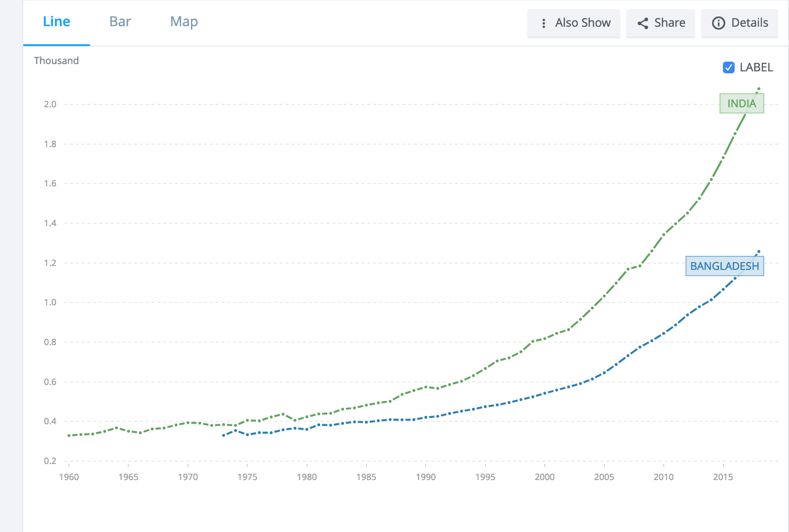Viewport: 789px width, 532px height.
Task: Click the BANGLADESH series label
Action: point(724,266)
